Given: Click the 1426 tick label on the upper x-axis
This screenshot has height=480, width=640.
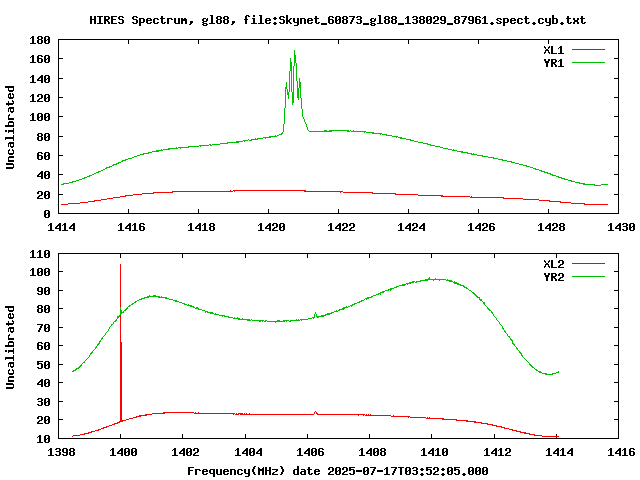Looking at the screenshot, I should pyautogui.click(x=481, y=227).
